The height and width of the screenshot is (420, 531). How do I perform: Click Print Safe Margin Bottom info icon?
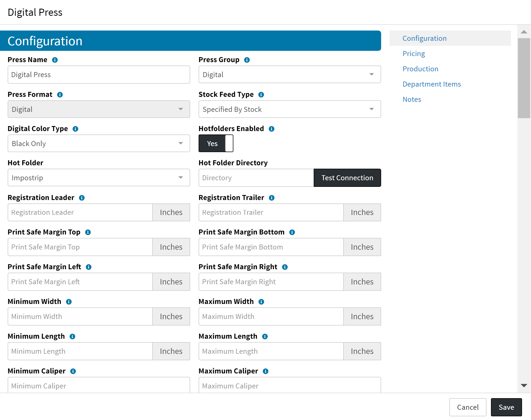[x=292, y=232]
